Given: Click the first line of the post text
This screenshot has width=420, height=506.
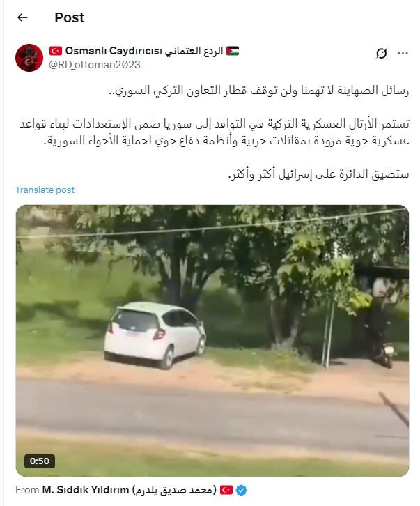Looking at the screenshot, I should click(x=258, y=91).
